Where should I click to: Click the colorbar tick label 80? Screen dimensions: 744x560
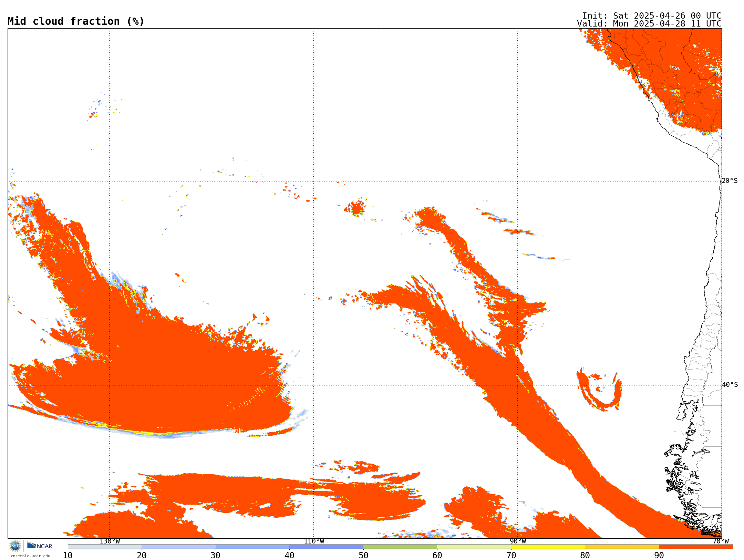pos(585,556)
